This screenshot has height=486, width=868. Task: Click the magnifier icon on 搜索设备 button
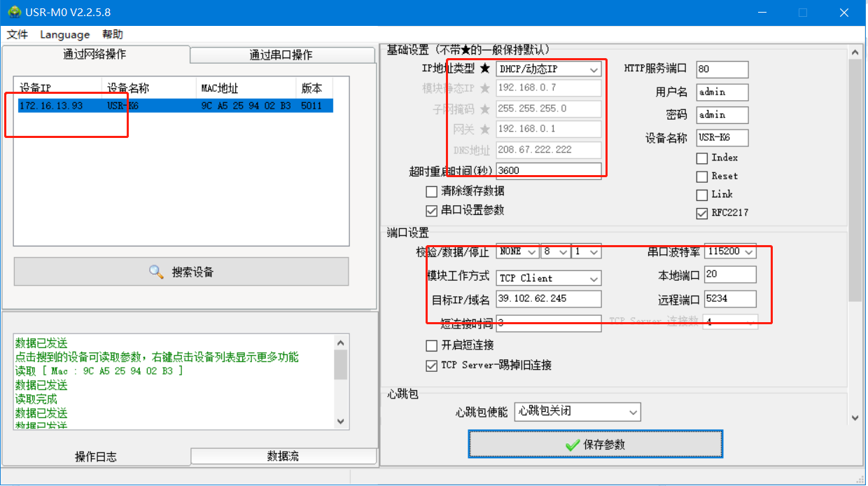pyautogui.click(x=156, y=272)
